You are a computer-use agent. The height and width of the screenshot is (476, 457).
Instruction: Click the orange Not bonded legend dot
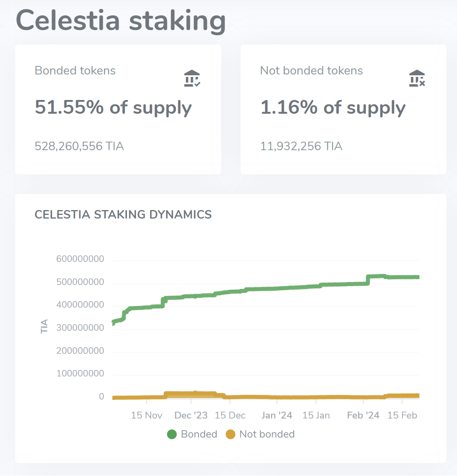(231, 434)
